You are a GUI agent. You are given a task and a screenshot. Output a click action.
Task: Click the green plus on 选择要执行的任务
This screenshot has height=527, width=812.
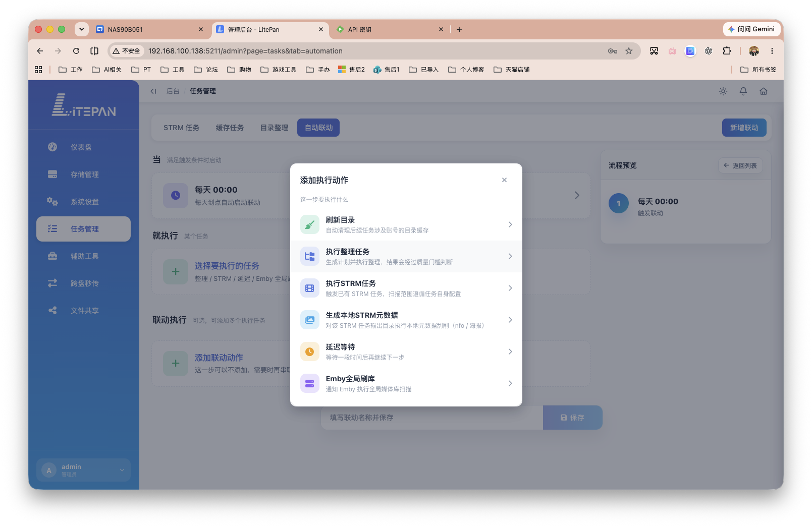click(x=176, y=272)
